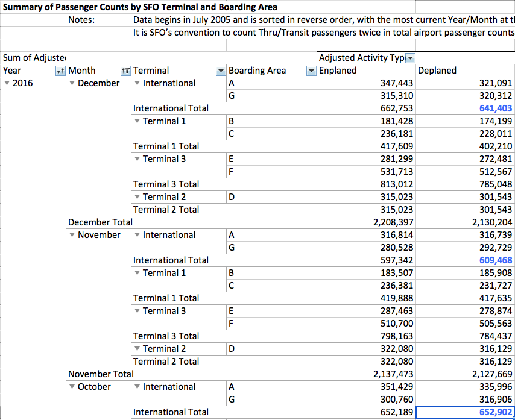Viewport: 515px width, 420px height.
Task: Open the Year filter dropdown
Action: click(60, 71)
